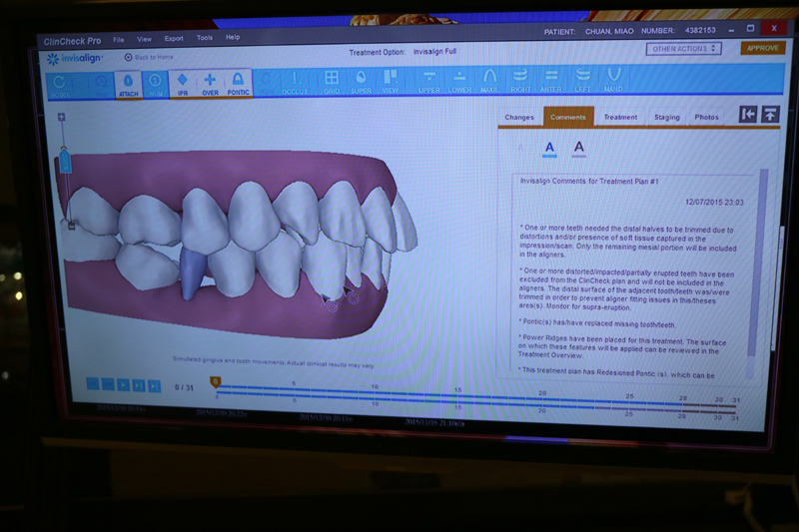The height and width of the screenshot is (532, 799).
Task: Open the Help menu
Action: pos(233,37)
